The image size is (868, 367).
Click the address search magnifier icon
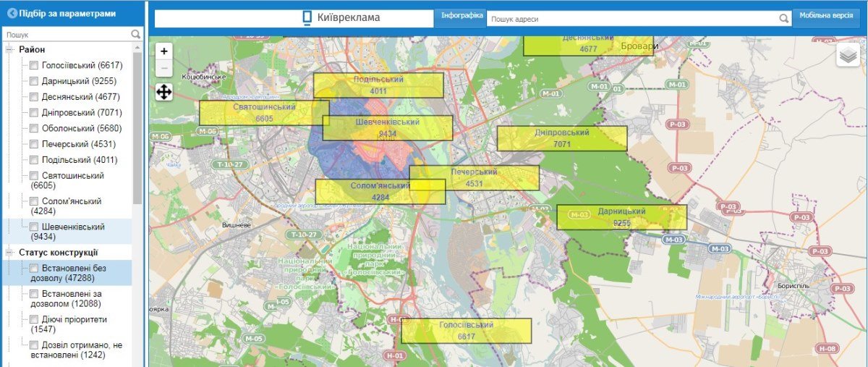[784, 19]
